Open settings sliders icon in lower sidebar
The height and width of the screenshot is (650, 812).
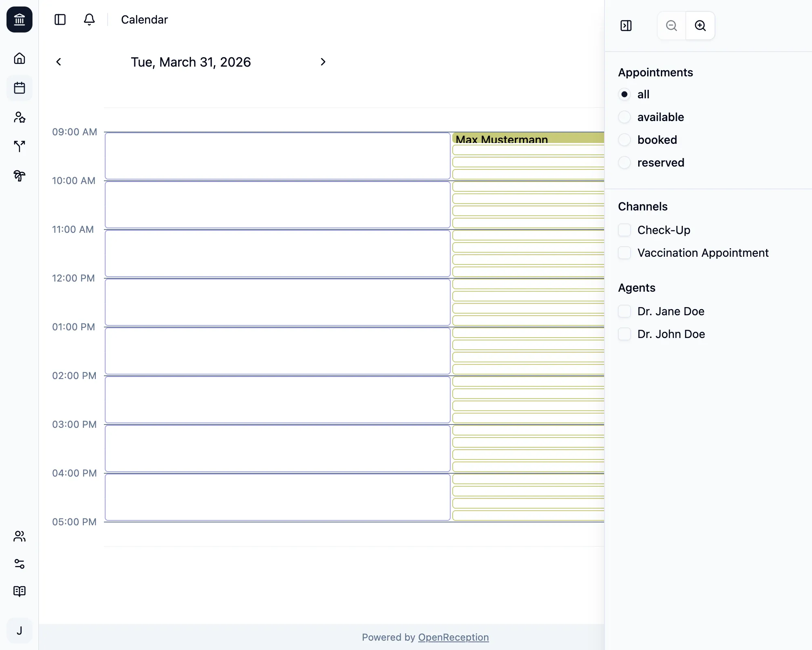(x=19, y=564)
